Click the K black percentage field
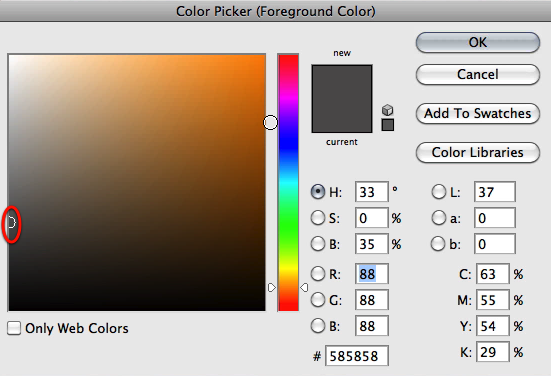 point(493,352)
